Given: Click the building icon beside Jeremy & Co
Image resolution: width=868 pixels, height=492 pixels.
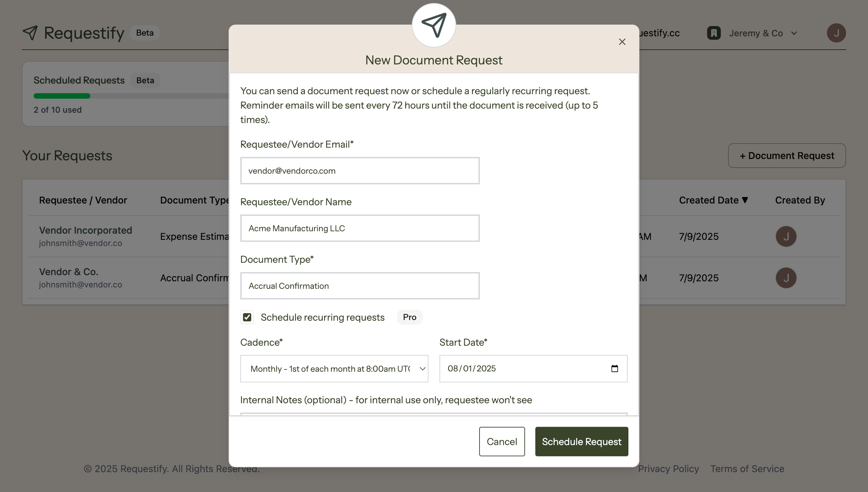Looking at the screenshot, I should click(714, 33).
